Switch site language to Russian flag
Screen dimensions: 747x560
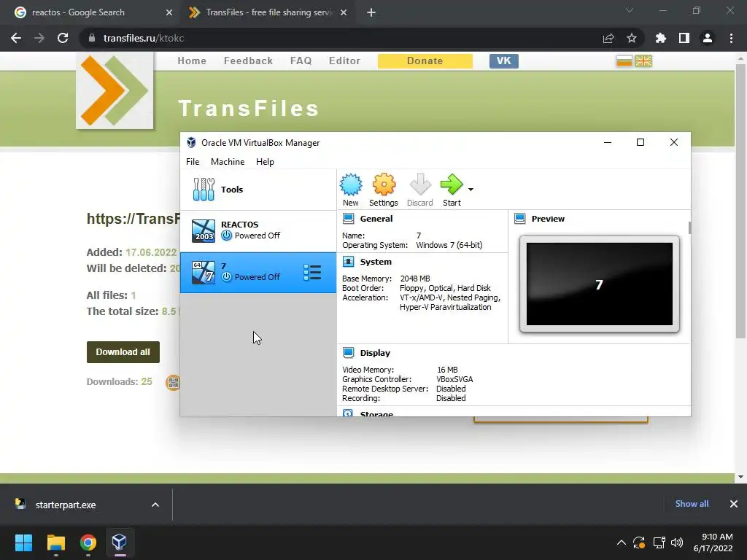coord(624,61)
